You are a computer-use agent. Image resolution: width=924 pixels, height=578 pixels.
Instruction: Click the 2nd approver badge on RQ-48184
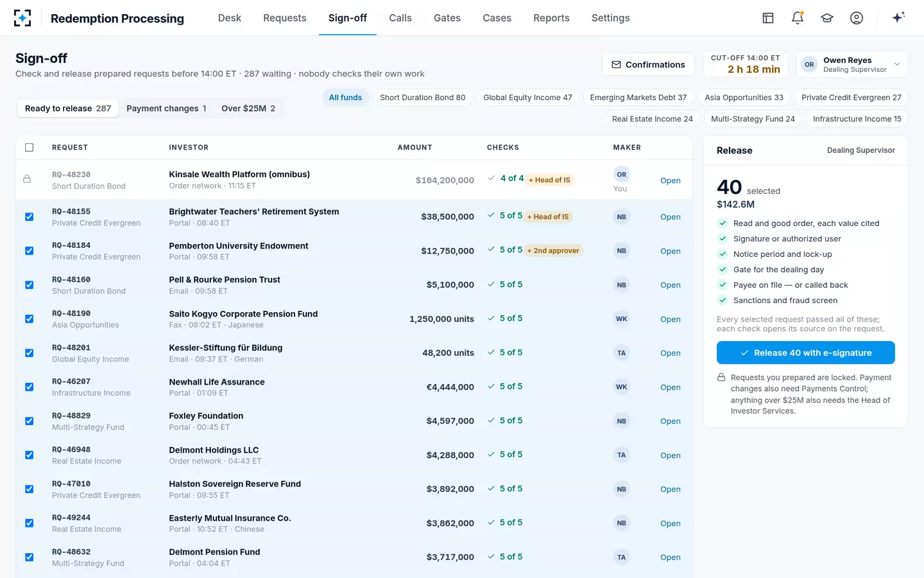[553, 250]
